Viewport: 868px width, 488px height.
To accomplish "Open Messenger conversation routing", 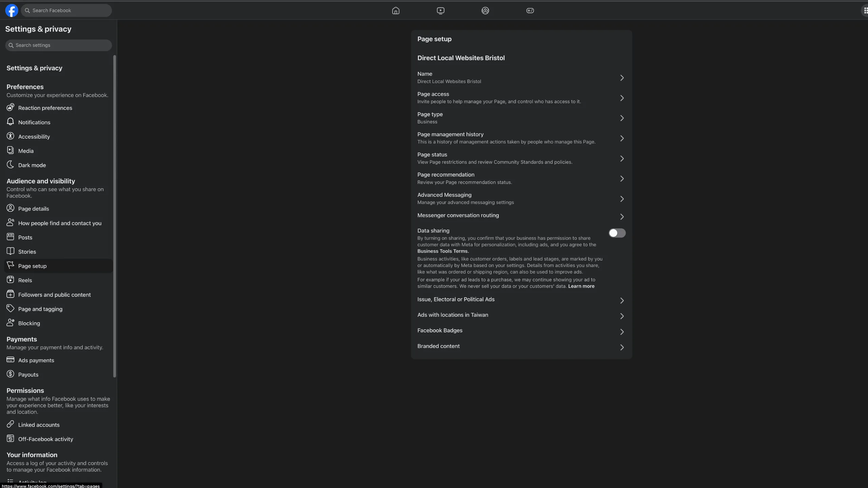I will (x=521, y=216).
